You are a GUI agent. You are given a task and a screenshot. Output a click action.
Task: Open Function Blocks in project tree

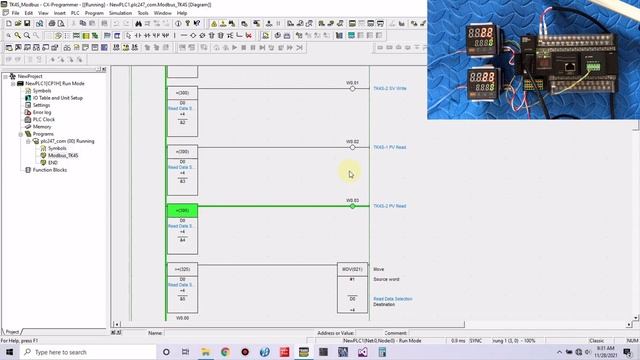point(50,170)
